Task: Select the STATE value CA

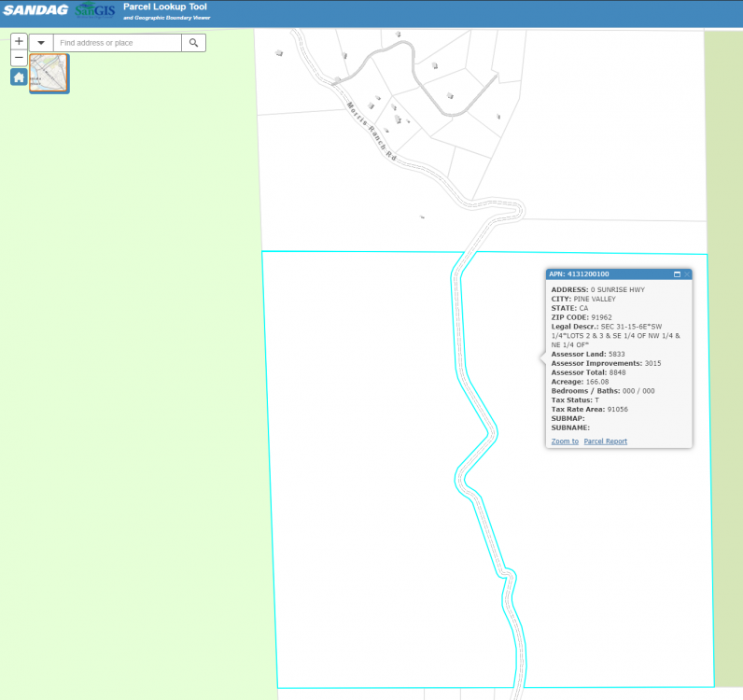Action: (583, 308)
